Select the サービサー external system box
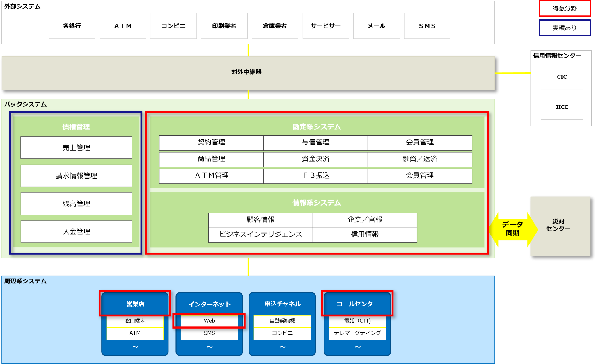Image resolution: width=596 pixels, height=364 pixels. click(x=325, y=26)
